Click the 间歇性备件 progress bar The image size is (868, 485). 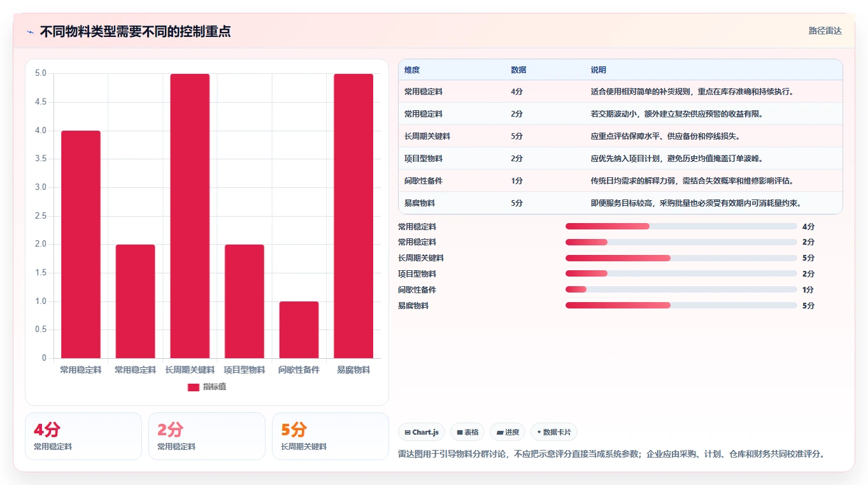click(681, 289)
